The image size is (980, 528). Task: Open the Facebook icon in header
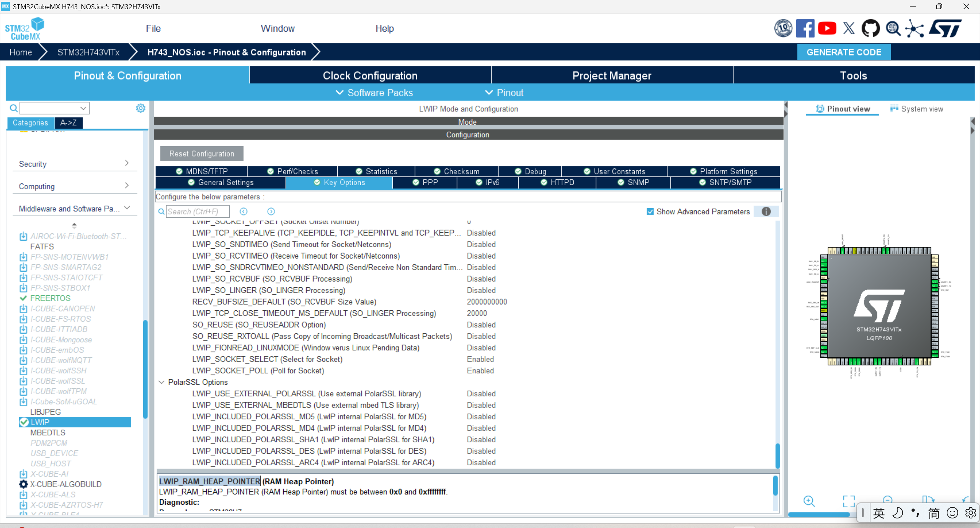805,29
